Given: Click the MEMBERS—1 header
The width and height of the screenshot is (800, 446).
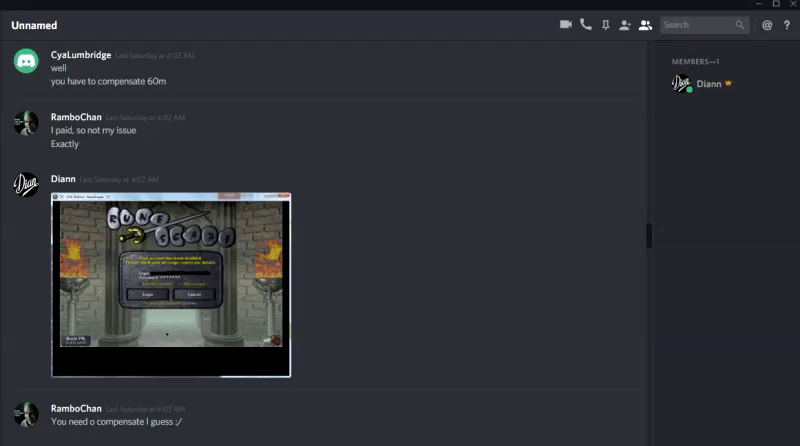Looking at the screenshot, I should 695,61.
